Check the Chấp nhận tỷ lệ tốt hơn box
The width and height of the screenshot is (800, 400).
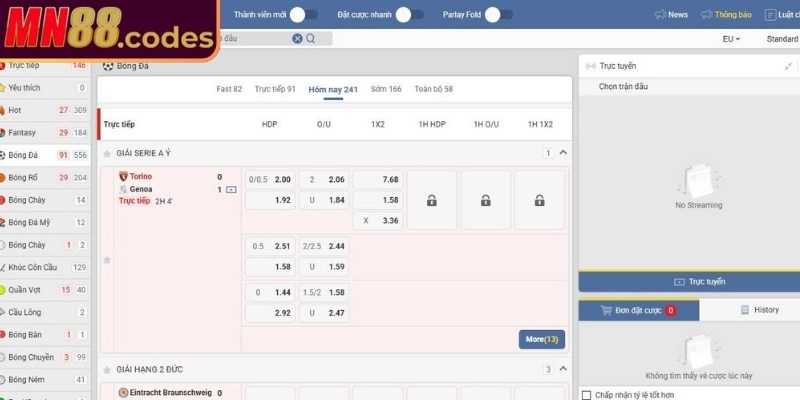tap(587, 394)
